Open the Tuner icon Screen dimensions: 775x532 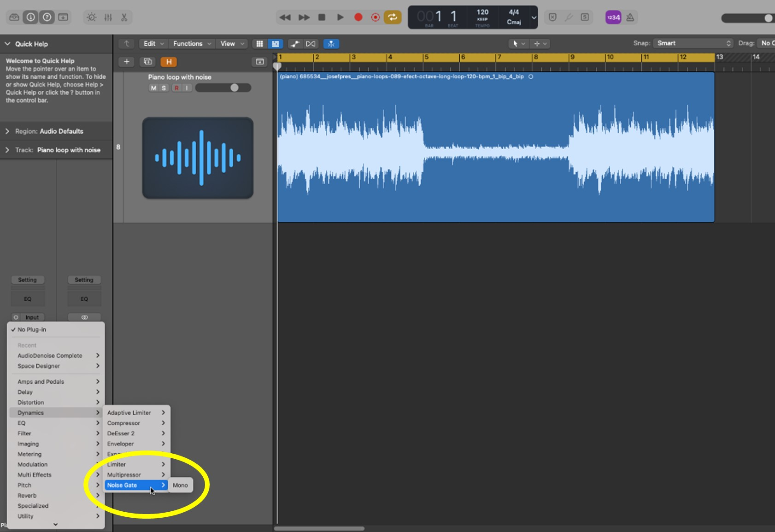(x=569, y=18)
